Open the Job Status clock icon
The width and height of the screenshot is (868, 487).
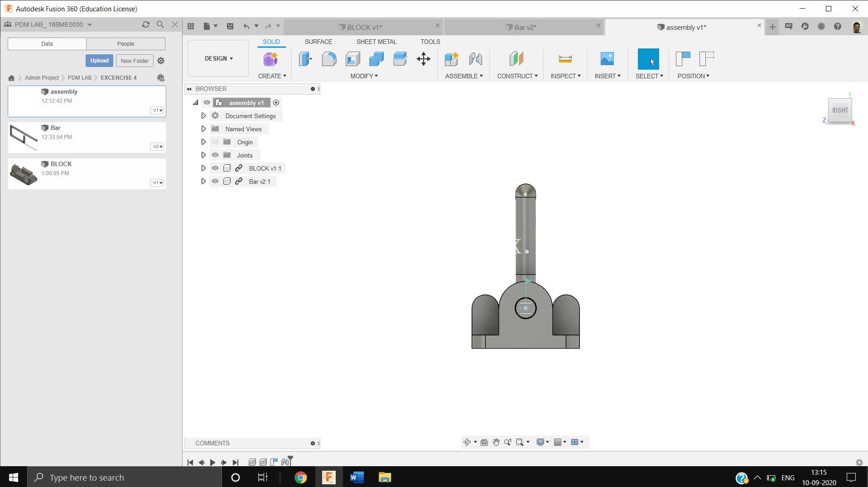[x=821, y=26]
